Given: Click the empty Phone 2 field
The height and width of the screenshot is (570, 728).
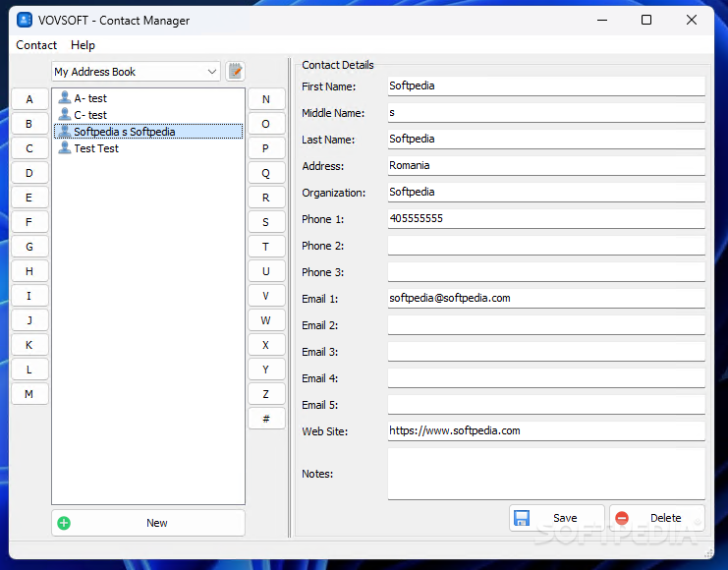Looking at the screenshot, I should point(546,245).
